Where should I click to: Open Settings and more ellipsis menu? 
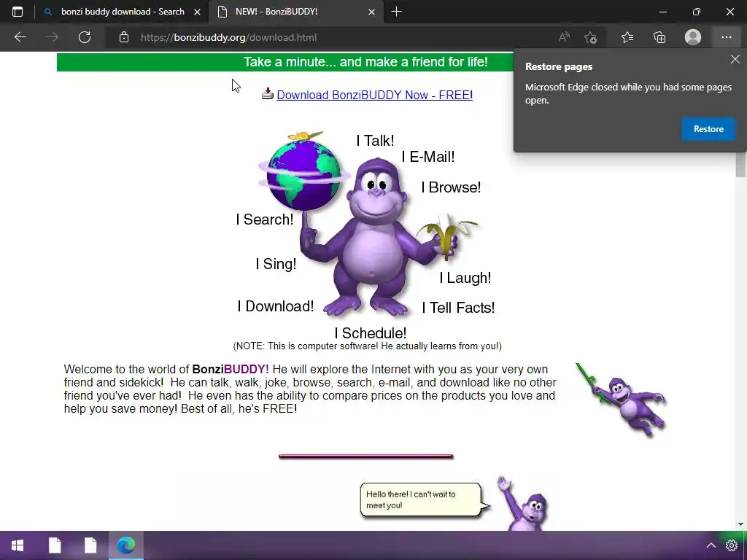coord(726,37)
